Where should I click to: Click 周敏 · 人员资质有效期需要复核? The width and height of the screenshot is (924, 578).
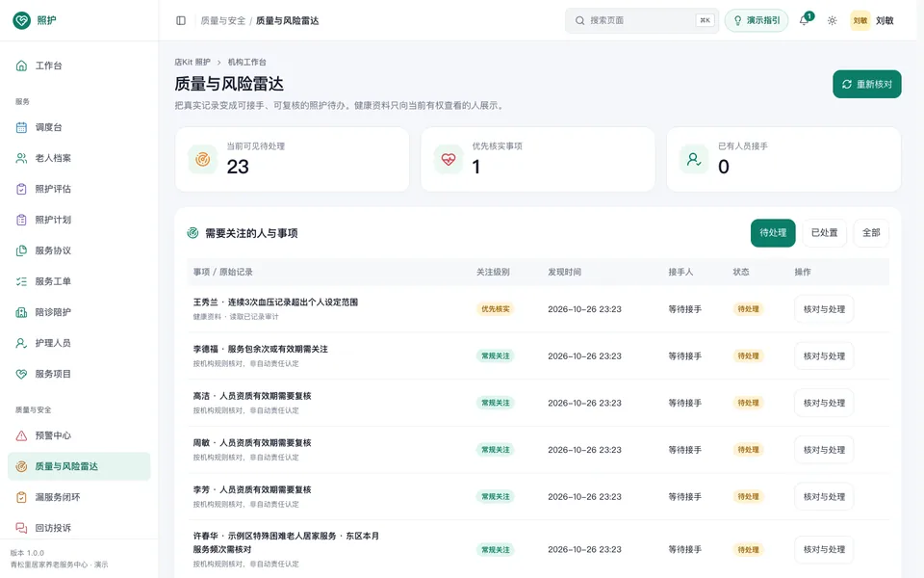[x=252, y=443]
